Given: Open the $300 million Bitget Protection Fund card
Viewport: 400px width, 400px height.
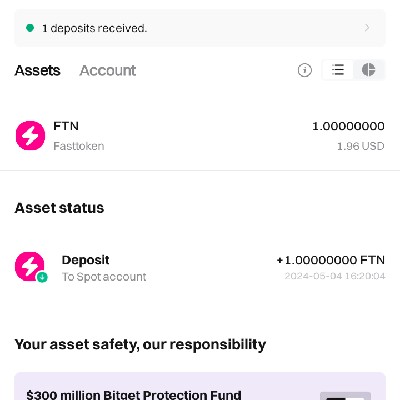Looking at the screenshot, I should tap(200, 386).
